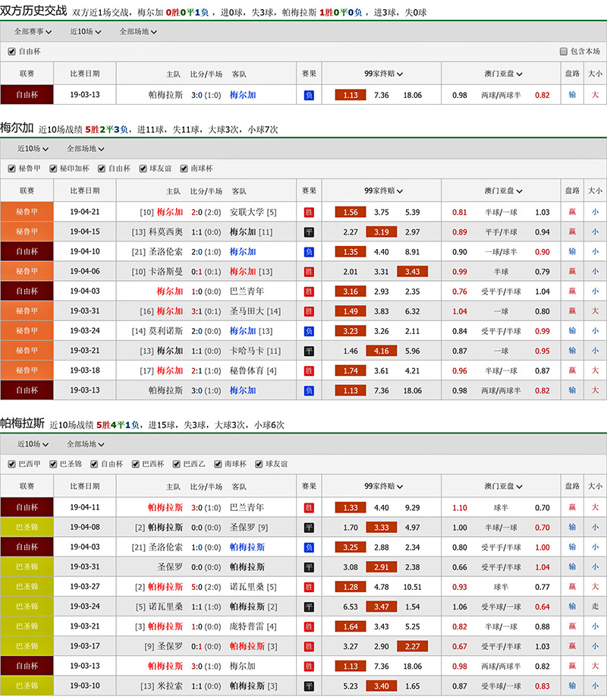Click 胜 icon for 19-03-31 梅尔加 vs 圣马田大
Screen dimensions: 607x700
(309, 311)
